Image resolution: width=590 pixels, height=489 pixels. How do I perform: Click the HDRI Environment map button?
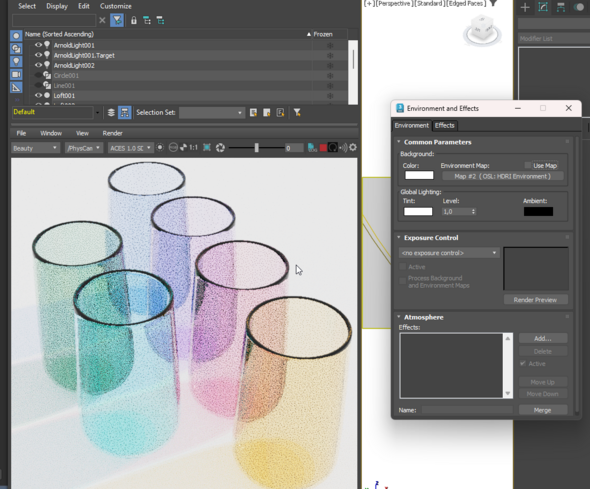(502, 176)
